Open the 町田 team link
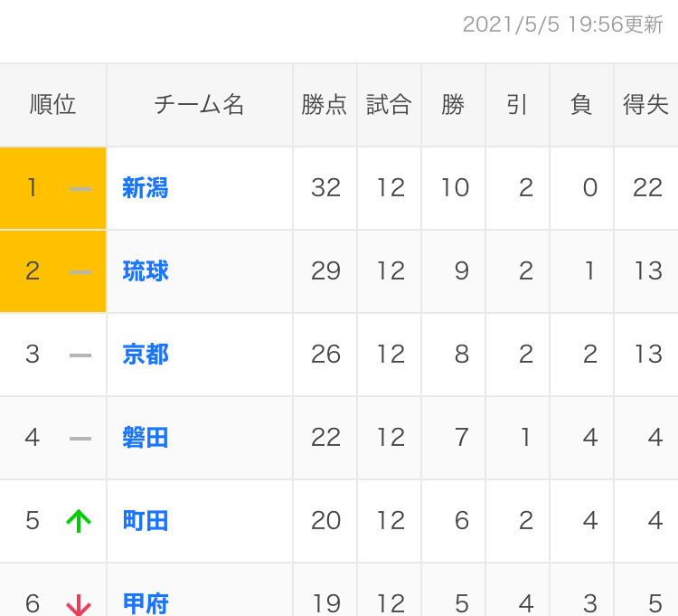 click(x=146, y=520)
